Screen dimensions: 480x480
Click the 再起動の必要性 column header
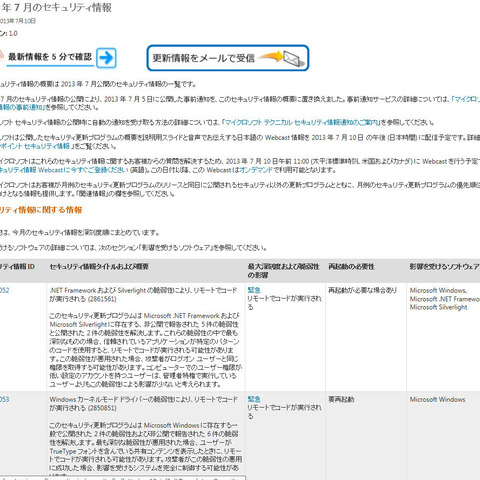(x=351, y=266)
